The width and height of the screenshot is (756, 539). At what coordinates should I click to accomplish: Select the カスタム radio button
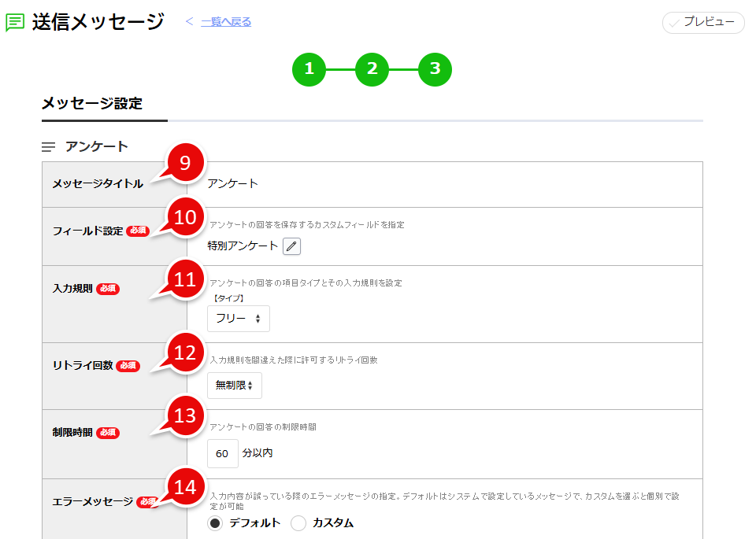tap(298, 523)
